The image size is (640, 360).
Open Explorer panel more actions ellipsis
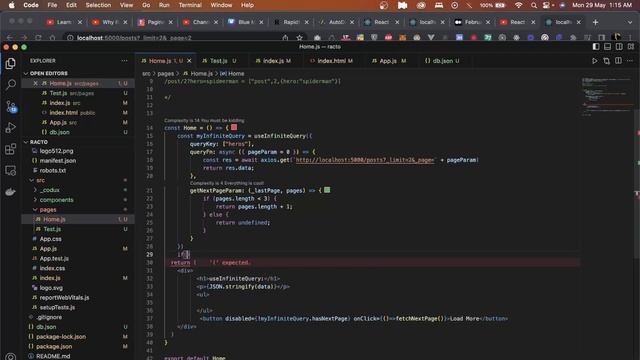click(124, 61)
